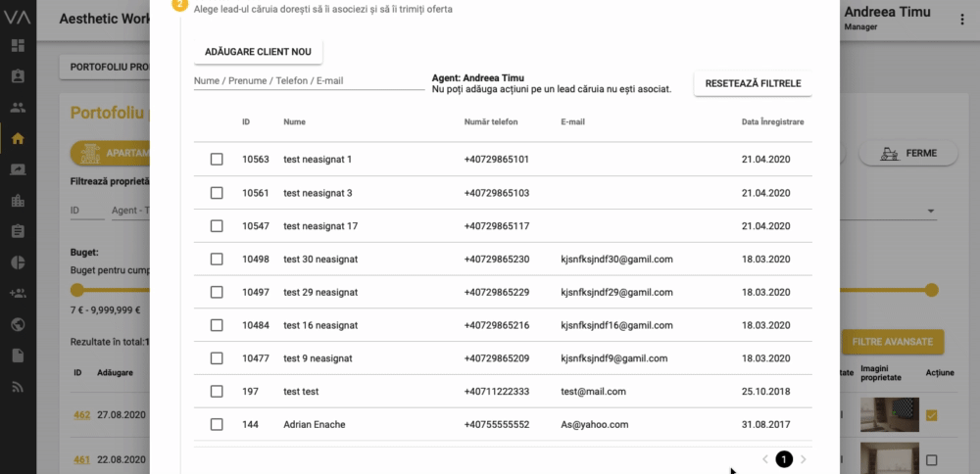Screen dimensions: 980x474
Task: Click the Portofoliu Proprietăți tab
Action: [106, 67]
